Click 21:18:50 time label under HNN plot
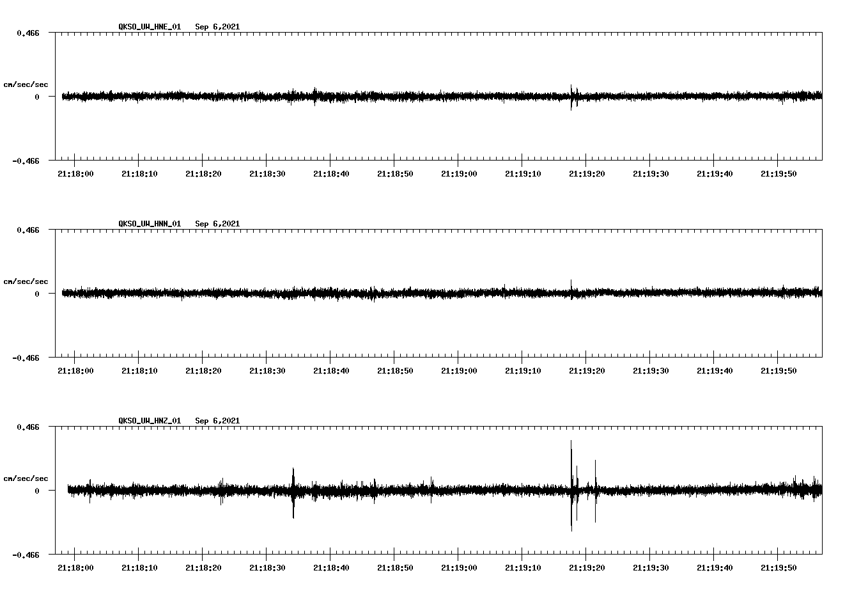868x591 pixels. pyautogui.click(x=395, y=371)
